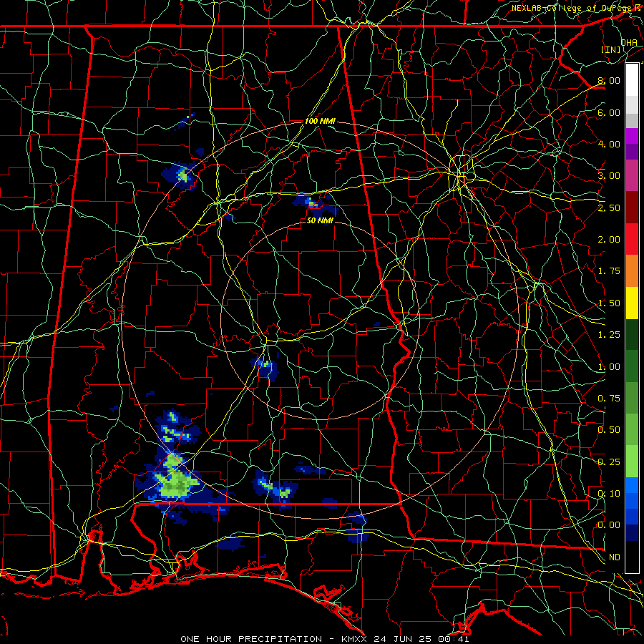Pick the orange swatch at 1.75
The image size is (644, 644).
coord(632,271)
